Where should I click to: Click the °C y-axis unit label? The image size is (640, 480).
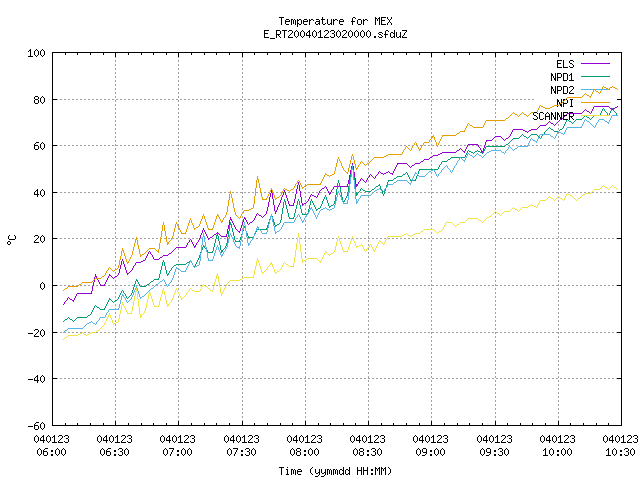point(12,240)
